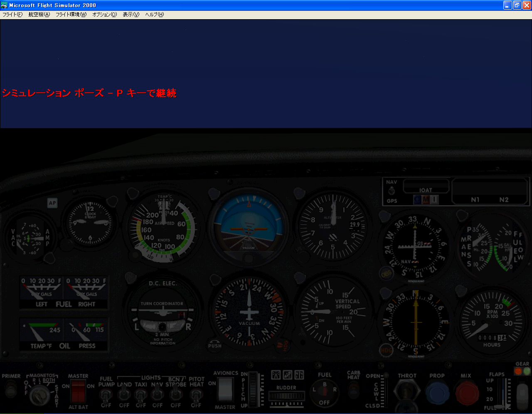Open the ヘルプ(H) menu
Screen dimensions: 532x414
[x=154, y=15]
